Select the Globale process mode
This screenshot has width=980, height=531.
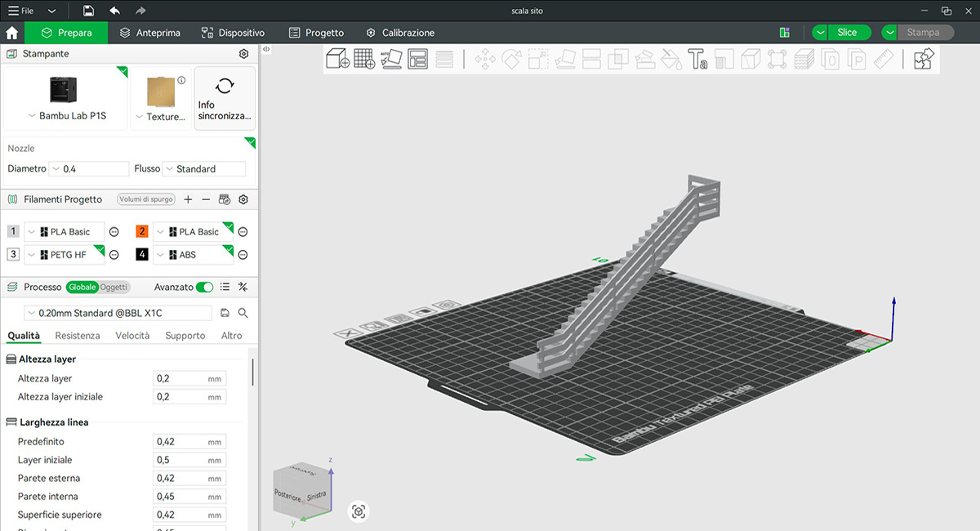click(x=82, y=287)
